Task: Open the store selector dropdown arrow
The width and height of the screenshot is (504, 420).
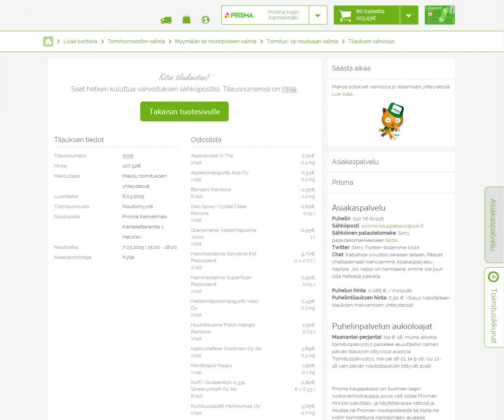Action: (318, 15)
